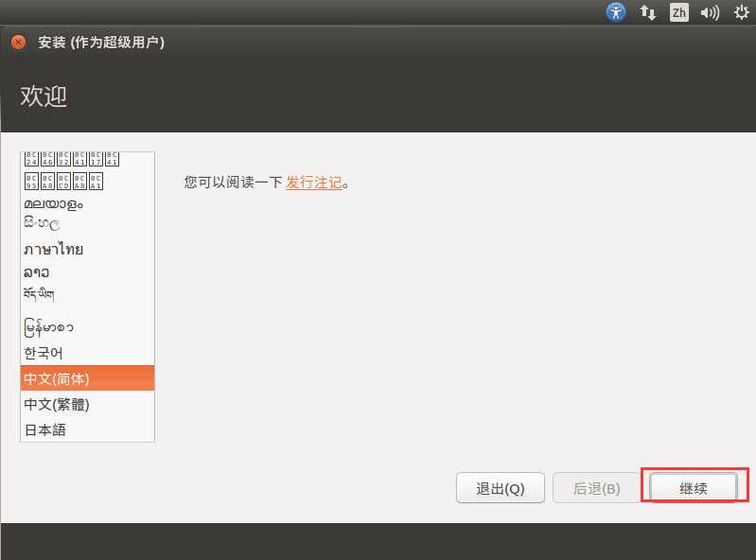Open the accessibility menu icon
Viewport: 756px width, 560px height.
point(616,12)
